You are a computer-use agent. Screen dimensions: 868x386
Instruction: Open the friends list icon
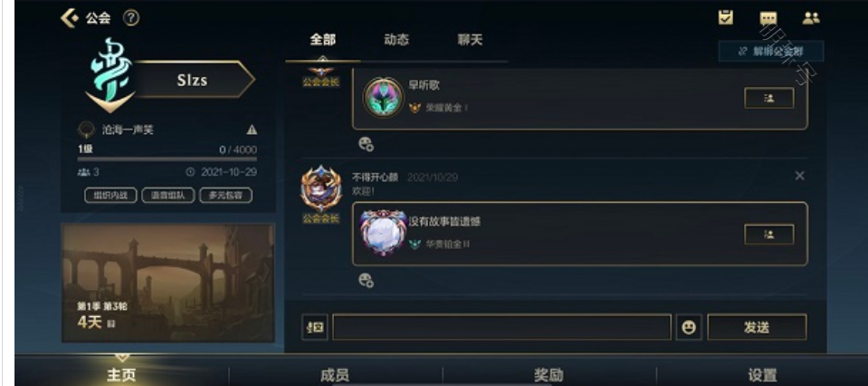[x=811, y=18]
